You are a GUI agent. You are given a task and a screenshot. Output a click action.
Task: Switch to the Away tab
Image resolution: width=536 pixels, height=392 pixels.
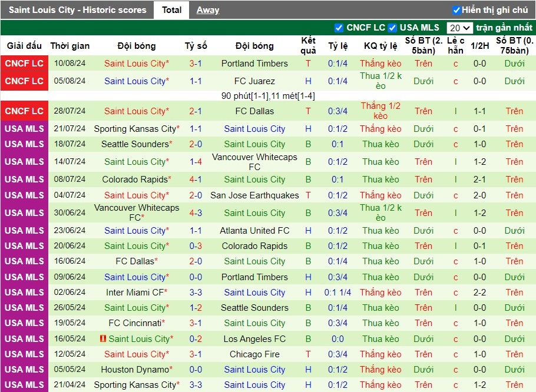pyautogui.click(x=207, y=10)
